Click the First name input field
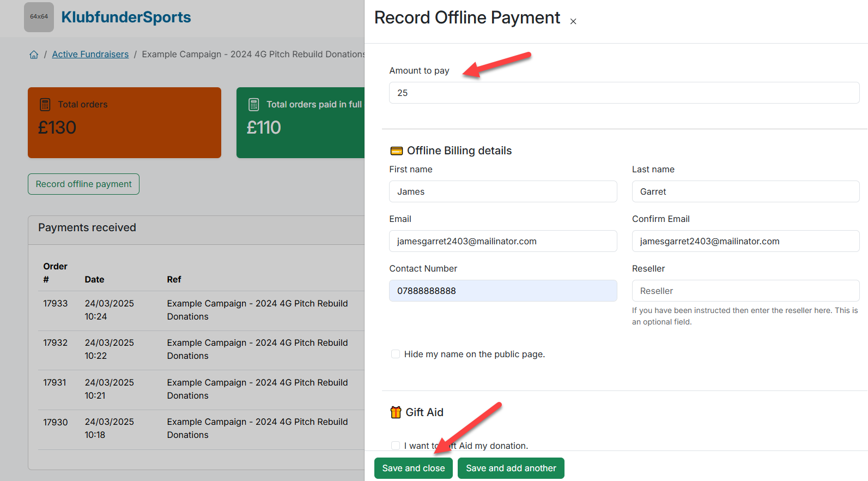Image resolution: width=868 pixels, height=481 pixels. point(502,191)
